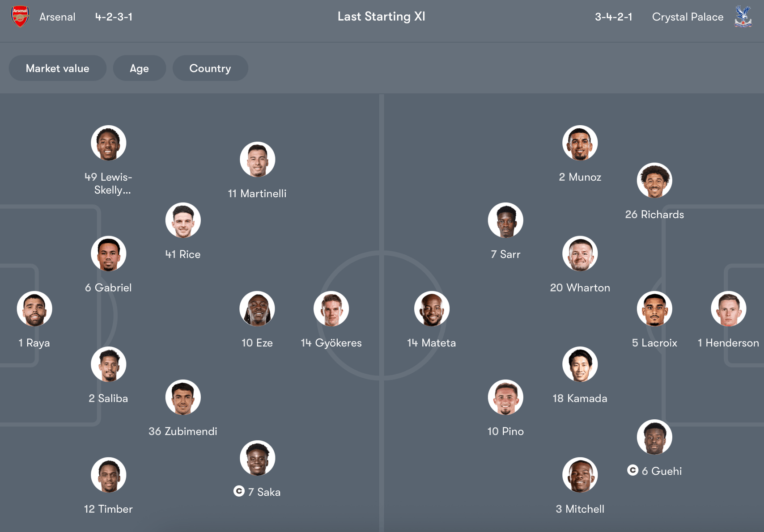This screenshot has height=532, width=764.
Task: Click the Arsenal team name
Action: 57,17
